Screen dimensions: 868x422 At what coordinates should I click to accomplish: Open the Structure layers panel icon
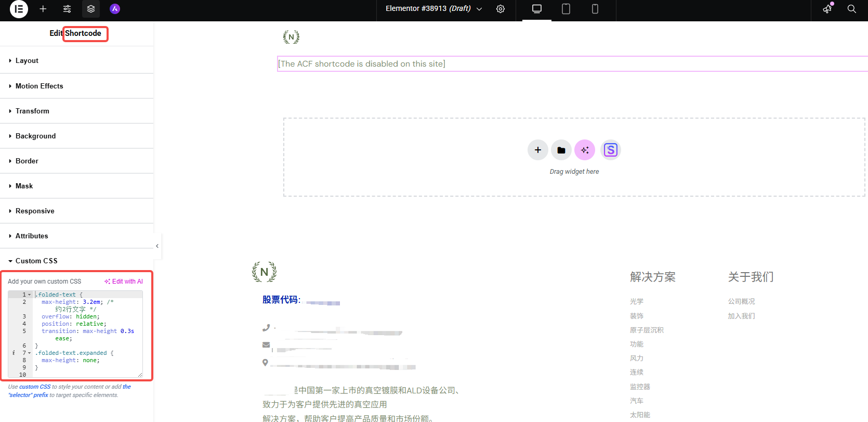tap(91, 9)
